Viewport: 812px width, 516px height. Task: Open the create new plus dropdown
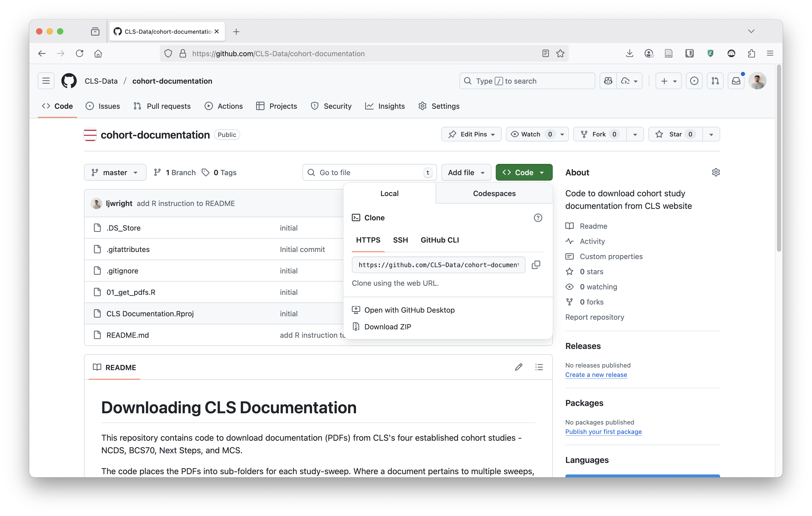point(668,81)
